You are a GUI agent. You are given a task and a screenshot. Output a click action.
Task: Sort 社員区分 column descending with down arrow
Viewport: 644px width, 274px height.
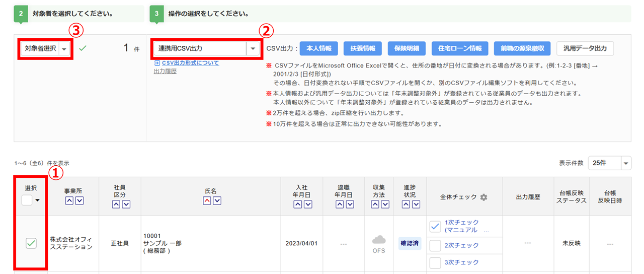[x=126, y=204]
